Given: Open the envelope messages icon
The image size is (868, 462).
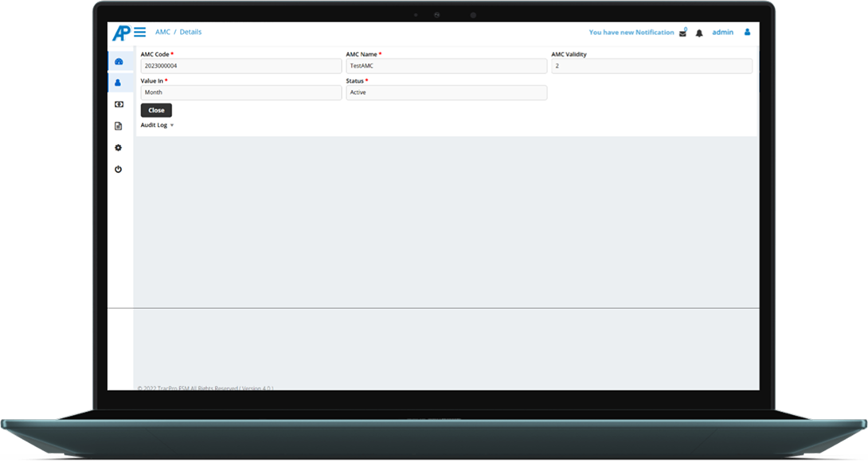Looking at the screenshot, I should click(682, 33).
